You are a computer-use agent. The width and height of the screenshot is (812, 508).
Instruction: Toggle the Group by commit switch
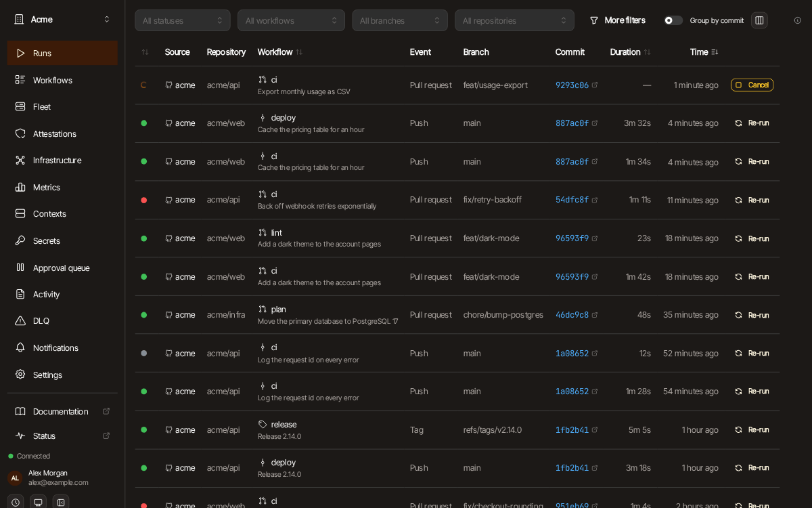[x=673, y=20]
